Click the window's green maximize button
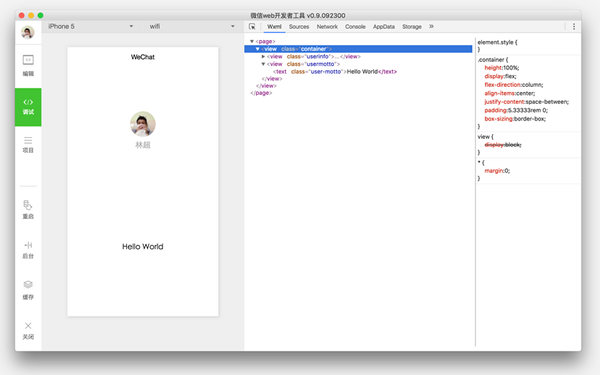 coord(41,15)
